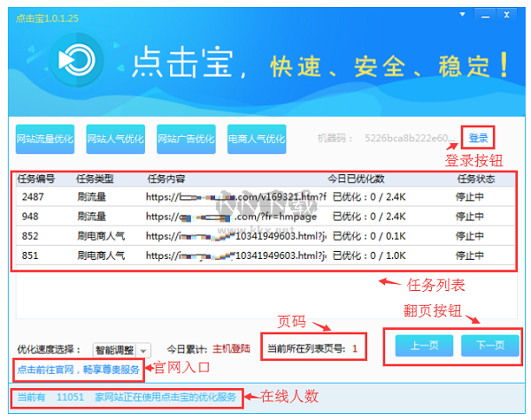Click 刷电商人气 type in row 852
Viewport: 531px width, 420px height.
[101, 236]
